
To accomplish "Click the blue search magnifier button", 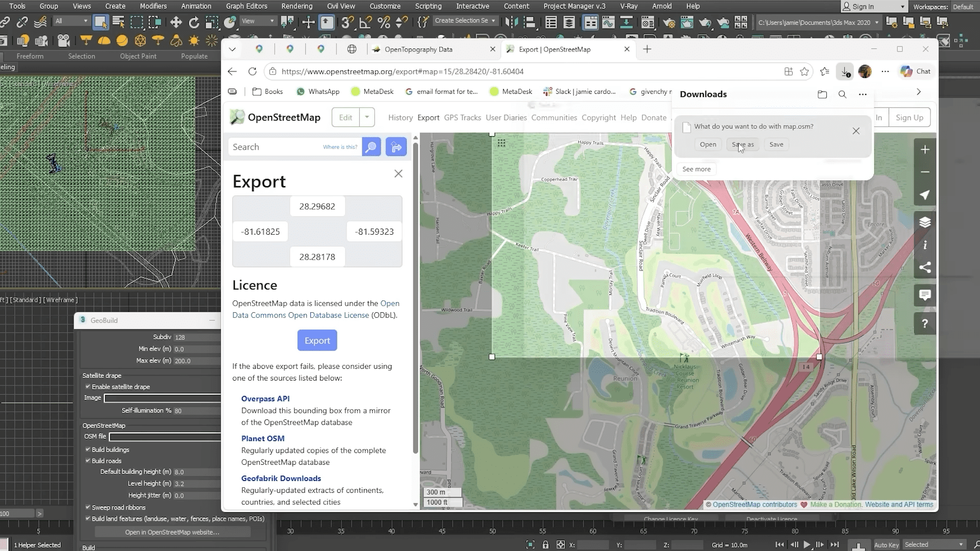I will 372,147.
